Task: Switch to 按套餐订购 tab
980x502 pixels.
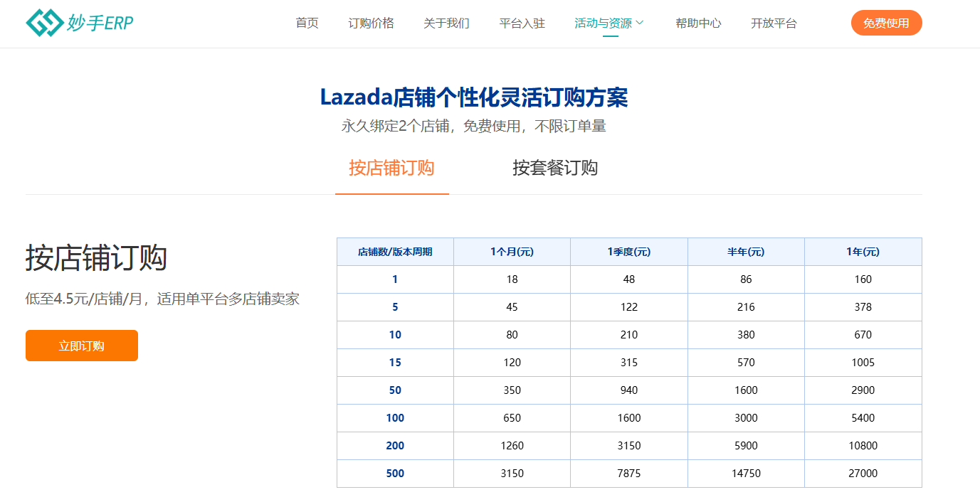Action: (x=555, y=168)
